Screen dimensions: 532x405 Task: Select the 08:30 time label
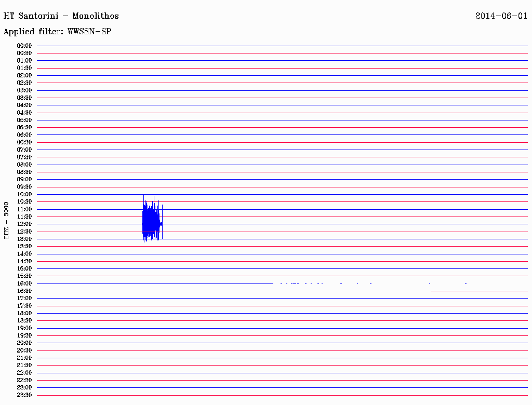(24, 172)
